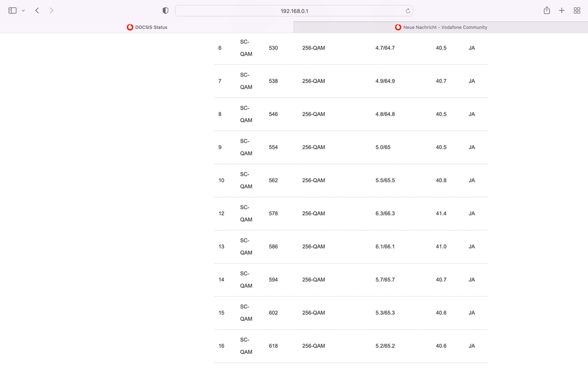
Task: Open the Share menu icon
Action: (x=547, y=11)
